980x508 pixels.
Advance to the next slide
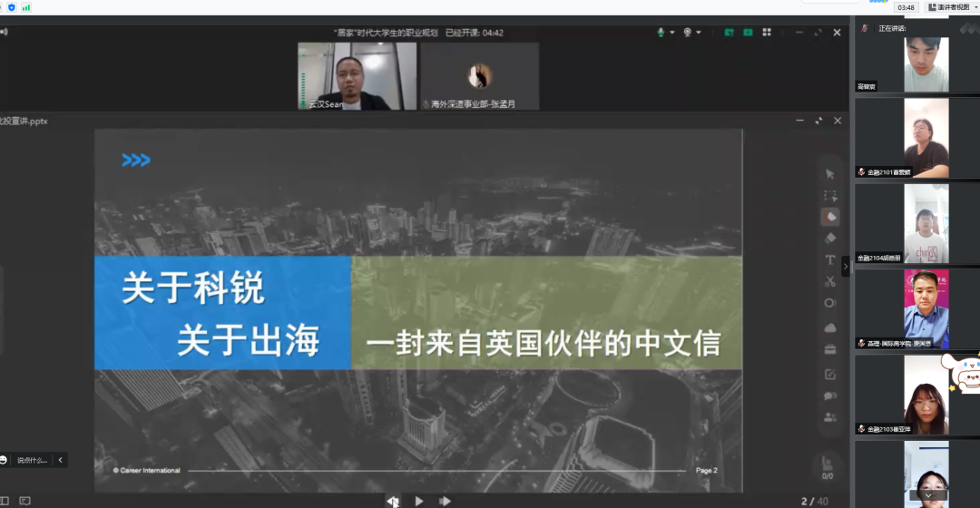445,501
